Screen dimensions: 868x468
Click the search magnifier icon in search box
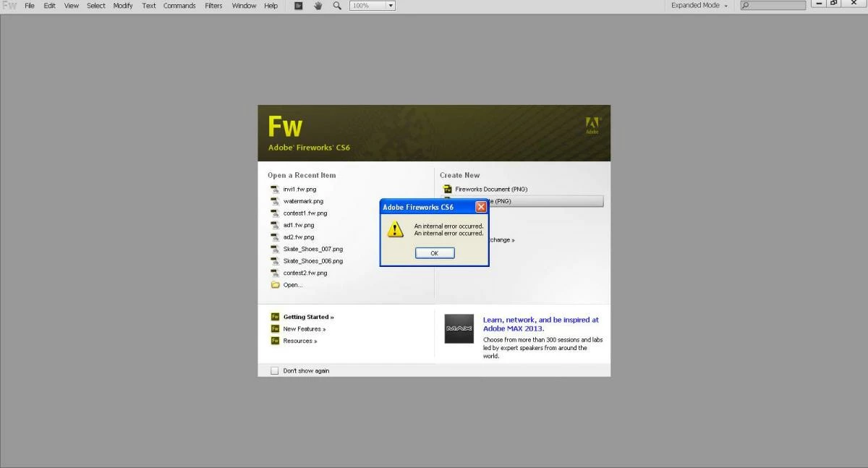pos(746,5)
